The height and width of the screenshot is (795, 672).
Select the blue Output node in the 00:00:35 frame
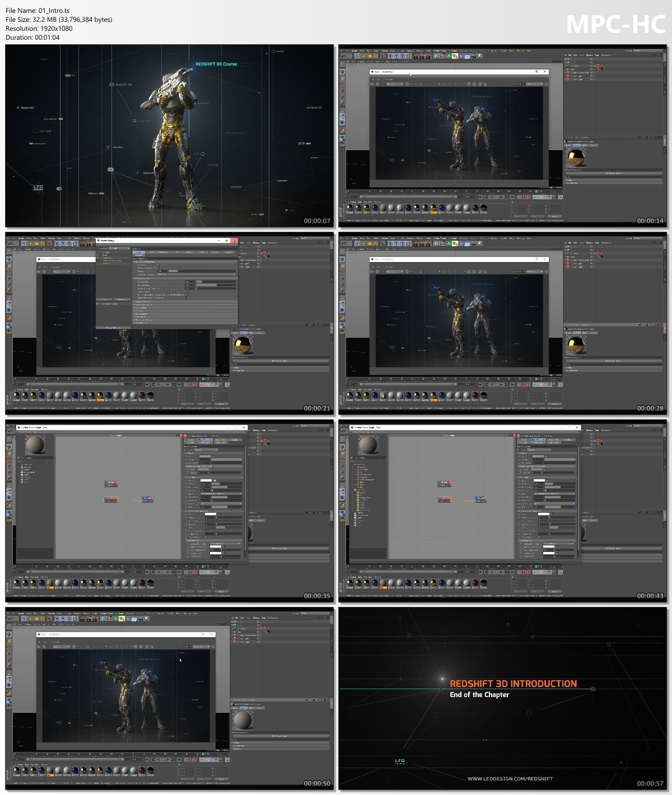[x=147, y=498]
